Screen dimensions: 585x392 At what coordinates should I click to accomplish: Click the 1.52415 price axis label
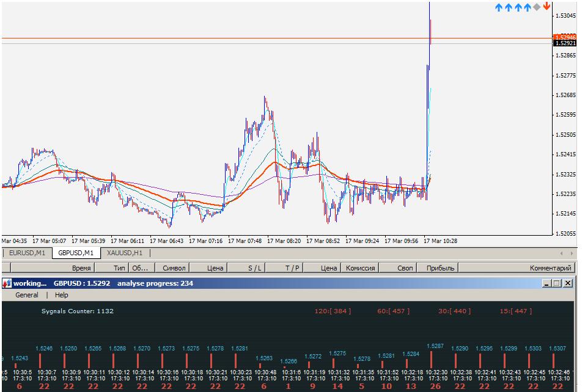[565, 154]
